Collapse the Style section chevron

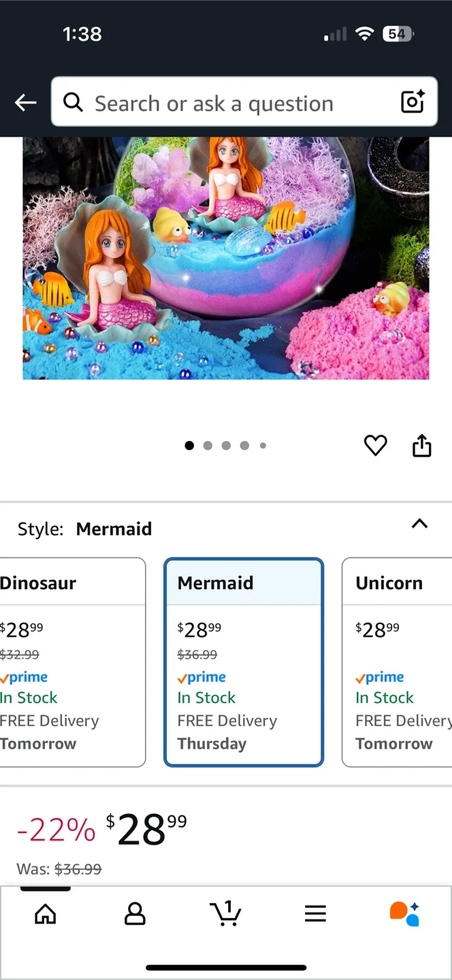[420, 524]
